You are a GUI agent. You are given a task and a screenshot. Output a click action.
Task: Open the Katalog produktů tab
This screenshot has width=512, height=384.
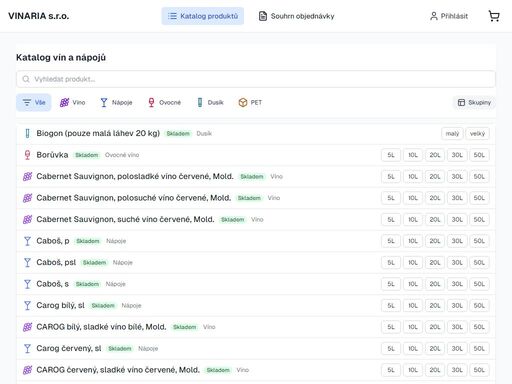click(x=203, y=16)
